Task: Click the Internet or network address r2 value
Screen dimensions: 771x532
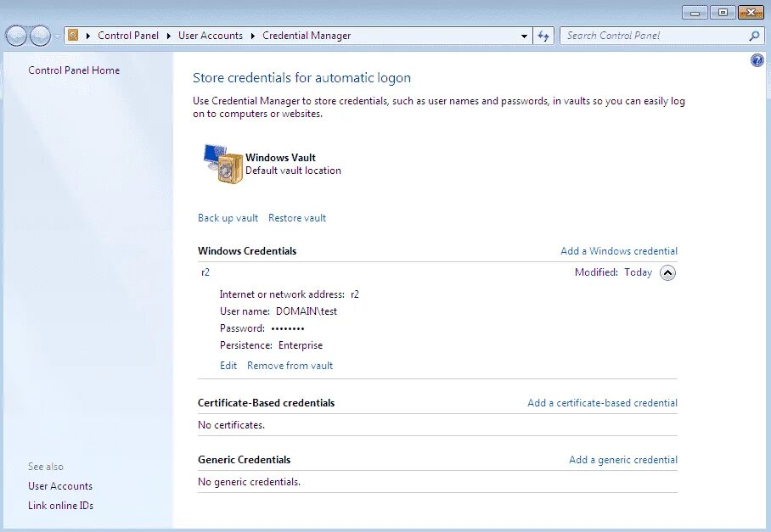Action: point(355,294)
